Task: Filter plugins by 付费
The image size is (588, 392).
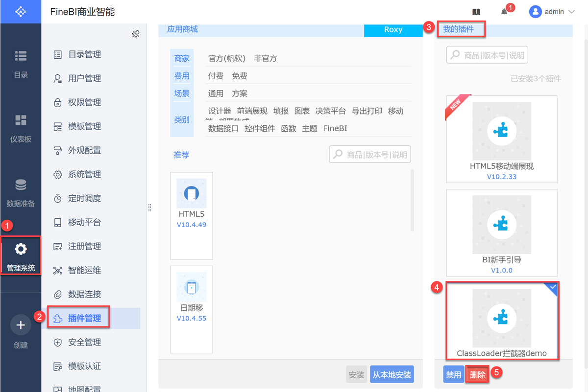Action: 216,76
